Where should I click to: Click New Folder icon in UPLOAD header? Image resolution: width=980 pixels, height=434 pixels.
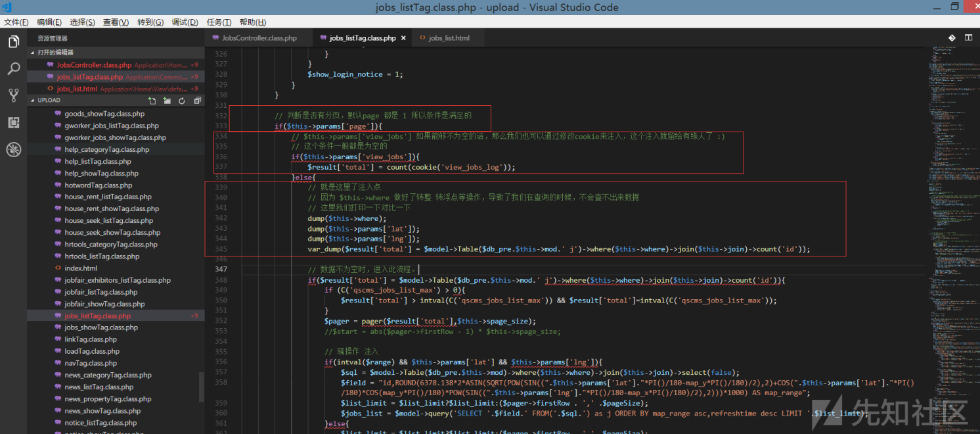167,101
